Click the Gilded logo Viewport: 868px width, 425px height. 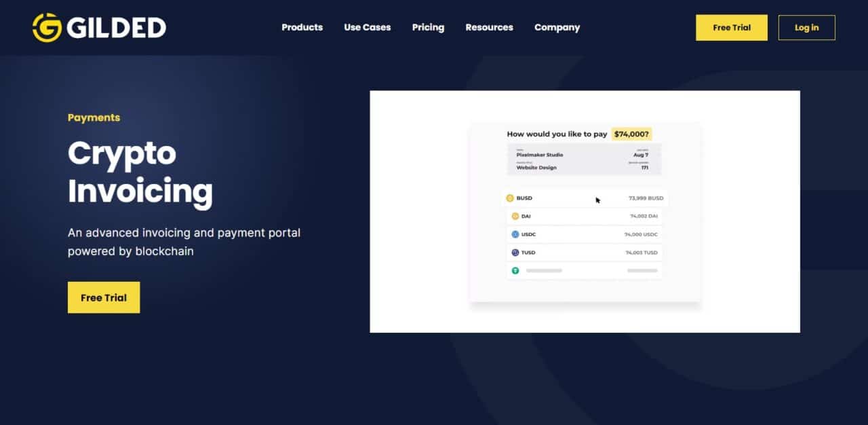tap(99, 27)
